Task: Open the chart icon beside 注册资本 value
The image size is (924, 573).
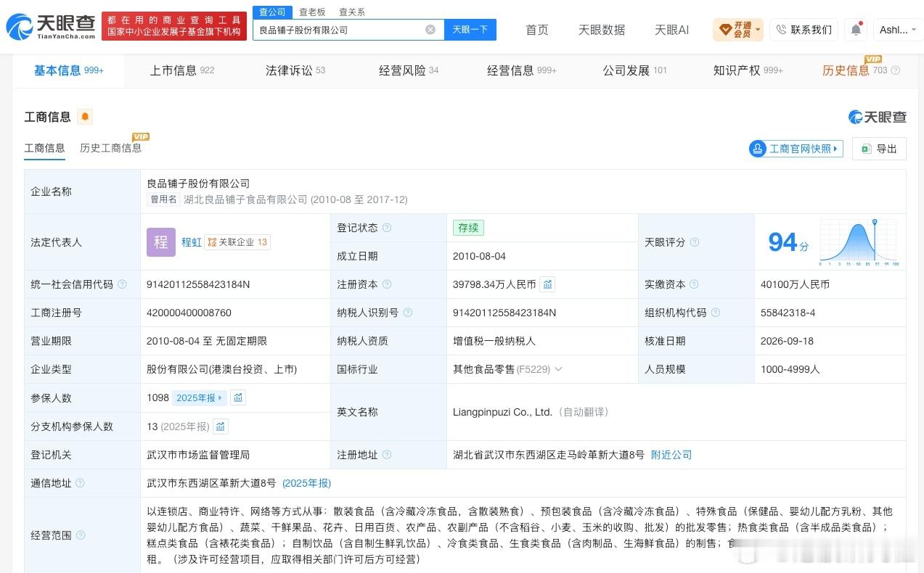Action: 547,284
